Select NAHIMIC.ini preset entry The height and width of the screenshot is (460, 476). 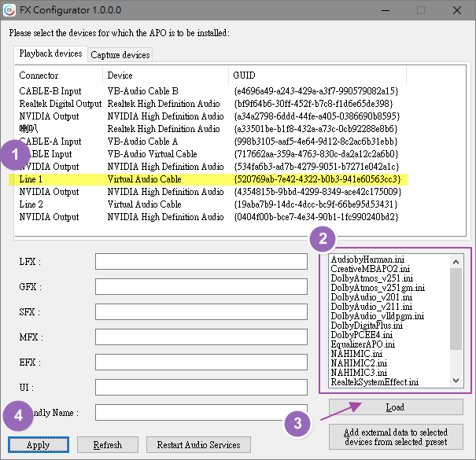356,353
